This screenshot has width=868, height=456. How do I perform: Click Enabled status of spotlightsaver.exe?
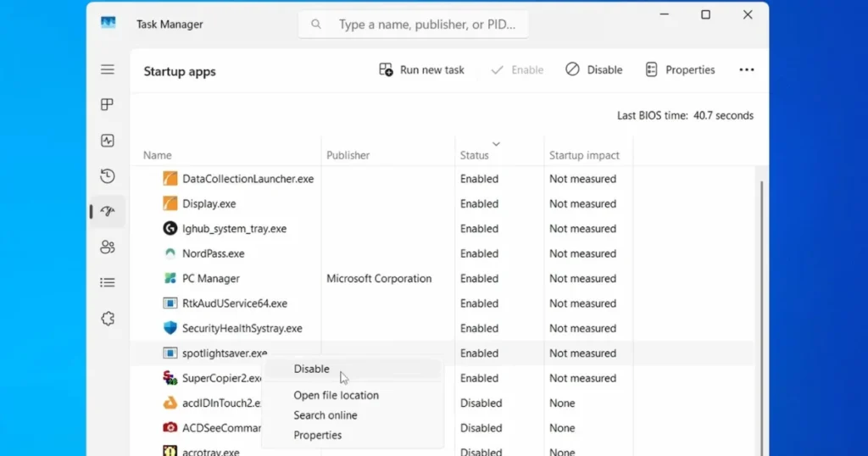pos(479,353)
